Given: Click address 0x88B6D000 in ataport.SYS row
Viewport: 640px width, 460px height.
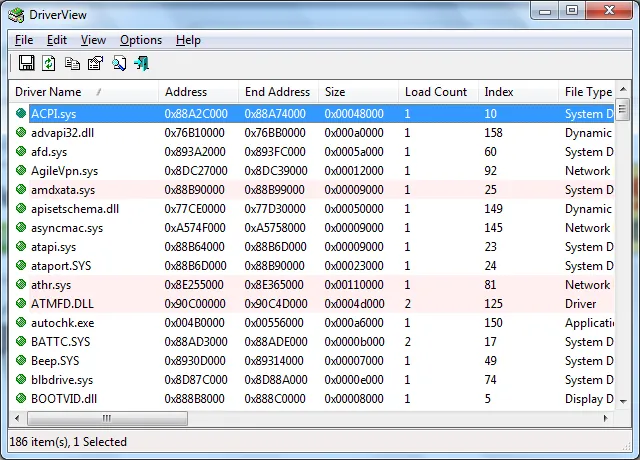Looking at the screenshot, I should (196, 266).
